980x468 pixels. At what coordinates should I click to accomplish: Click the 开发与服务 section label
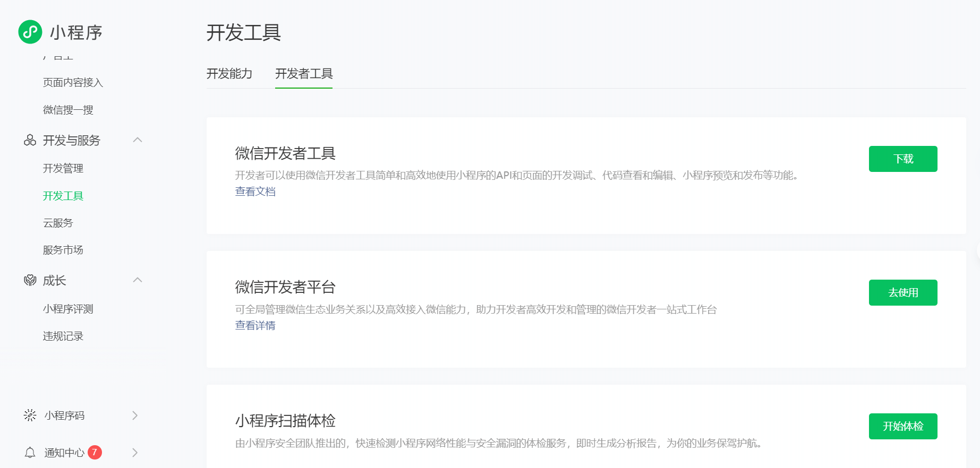[x=72, y=140]
